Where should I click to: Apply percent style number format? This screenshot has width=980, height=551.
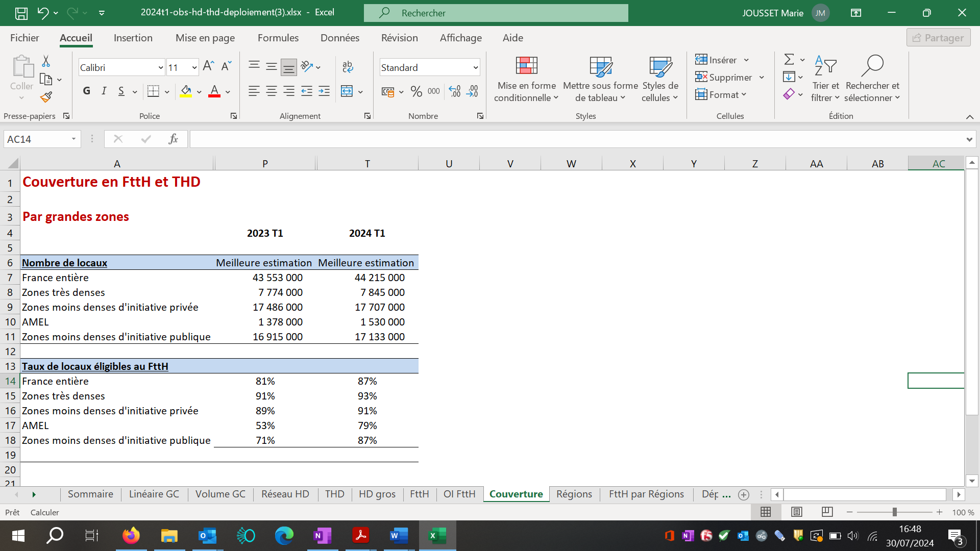[x=416, y=91]
